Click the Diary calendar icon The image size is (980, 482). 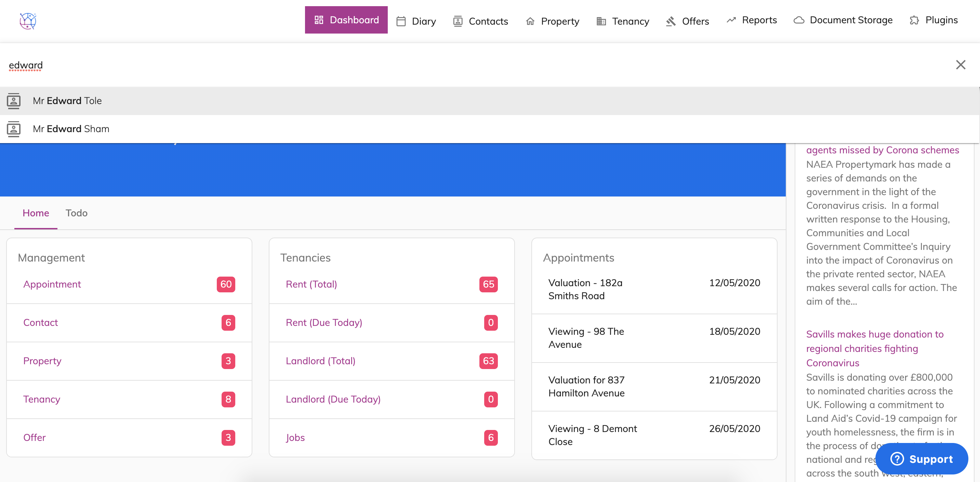401,21
